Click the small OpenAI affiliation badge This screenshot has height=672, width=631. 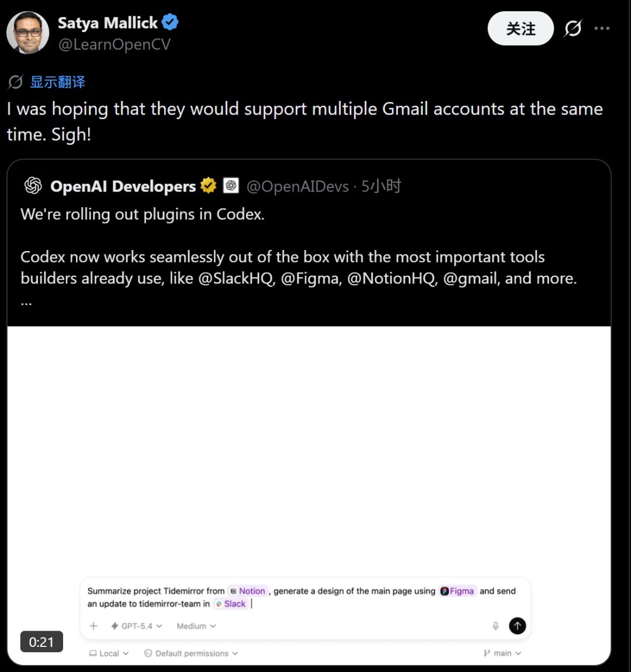(231, 186)
